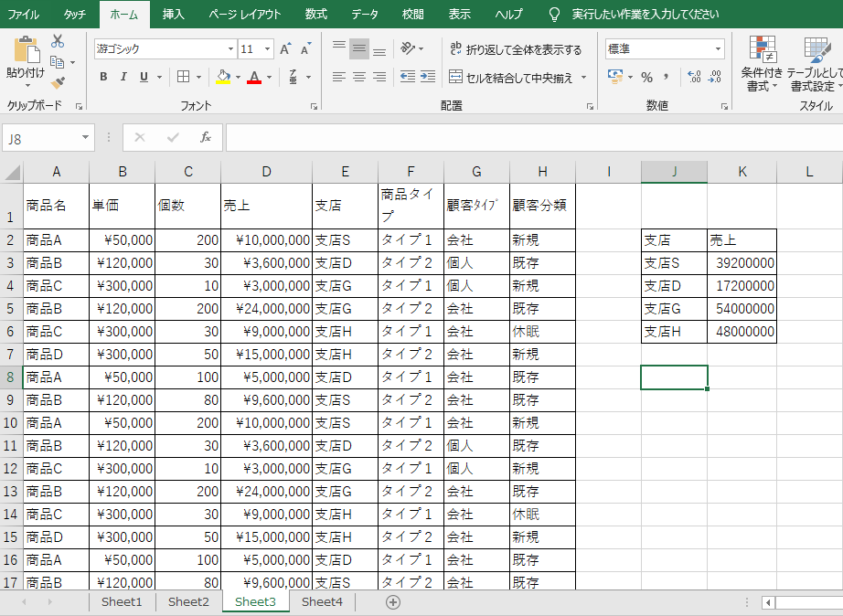
Task: Click the Borders icon
Action: click(x=184, y=77)
